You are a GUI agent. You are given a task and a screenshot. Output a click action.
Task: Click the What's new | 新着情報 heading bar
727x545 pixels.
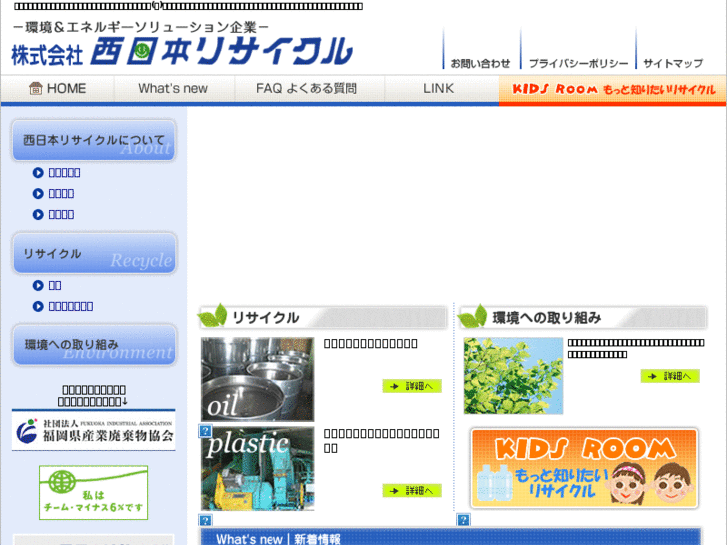point(450,537)
